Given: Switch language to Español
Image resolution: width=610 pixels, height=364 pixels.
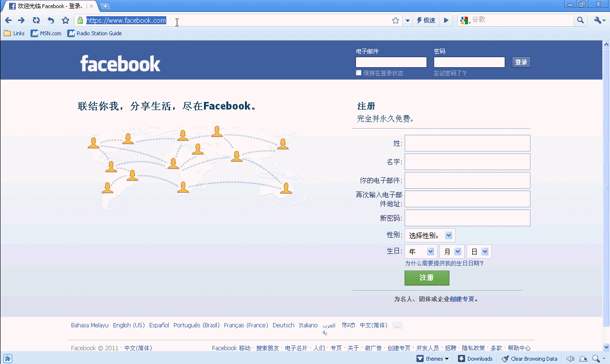Looking at the screenshot, I should click(159, 325).
